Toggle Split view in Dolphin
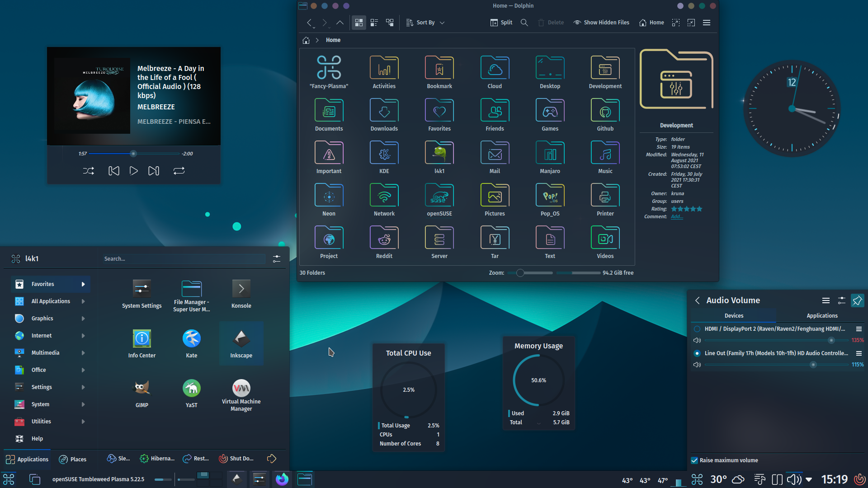Screen dimensions: 868x488 (x=502, y=23)
